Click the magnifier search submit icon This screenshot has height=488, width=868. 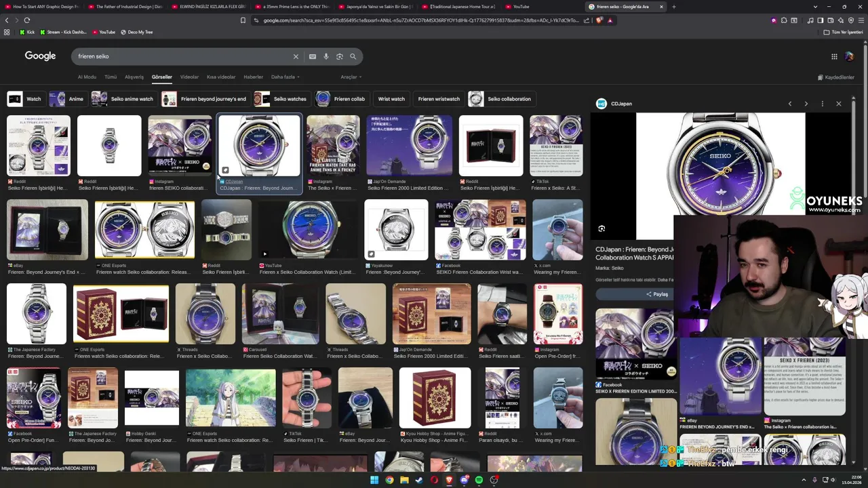(353, 56)
